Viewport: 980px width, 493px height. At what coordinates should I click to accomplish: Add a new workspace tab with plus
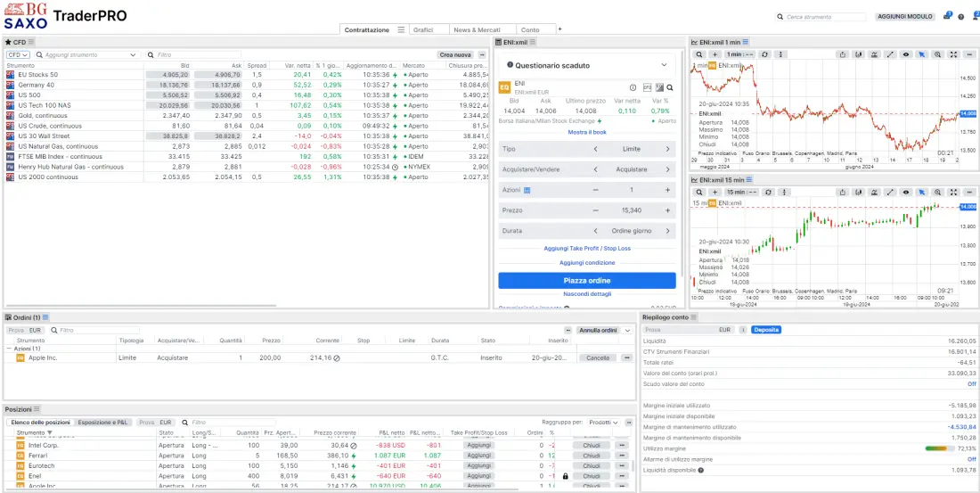pos(560,29)
